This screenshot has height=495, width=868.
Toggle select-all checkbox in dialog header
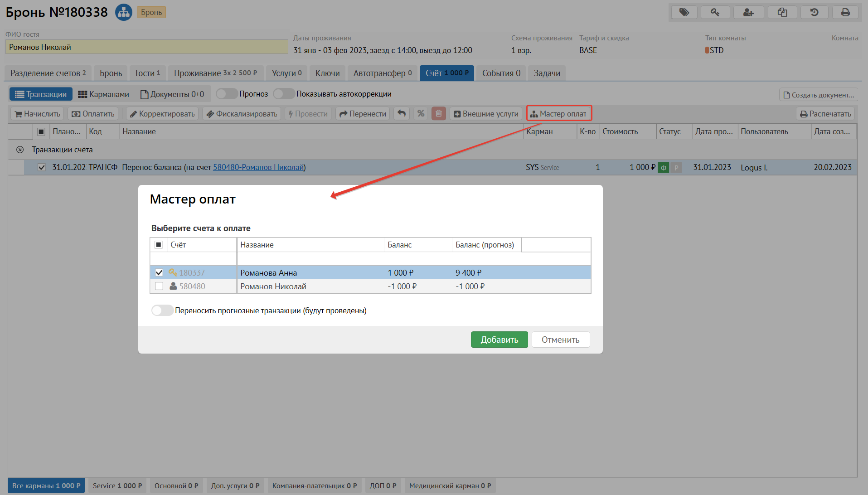coord(159,245)
